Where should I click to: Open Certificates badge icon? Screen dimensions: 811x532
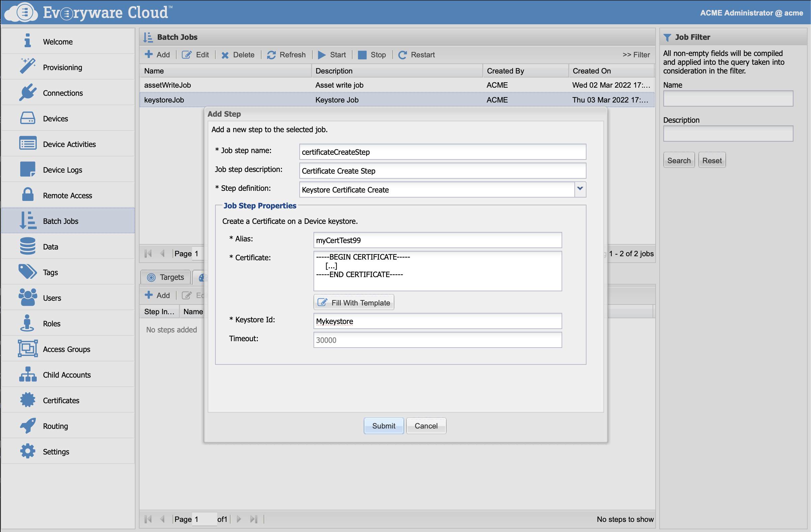coord(28,400)
